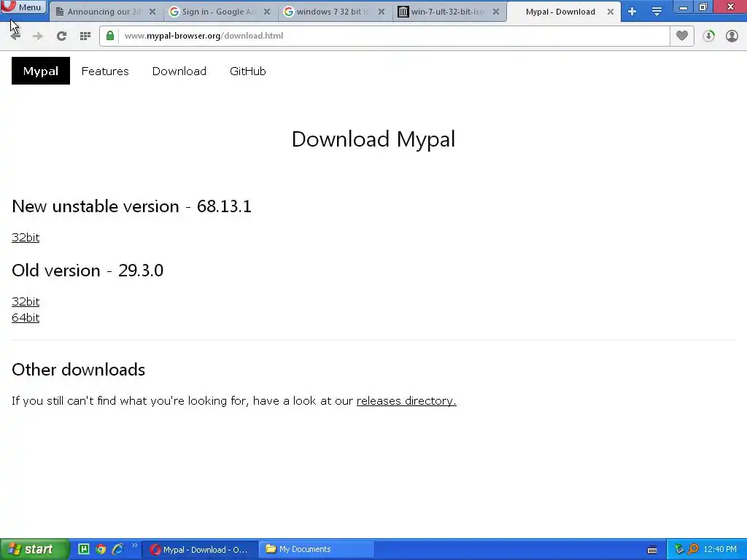Screen dimensions: 747x560
Task: Open the GitHub nav link
Action: coord(248,71)
